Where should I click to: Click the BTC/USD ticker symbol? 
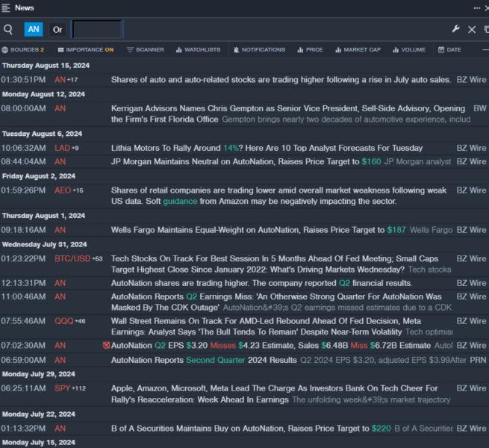point(72,258)
